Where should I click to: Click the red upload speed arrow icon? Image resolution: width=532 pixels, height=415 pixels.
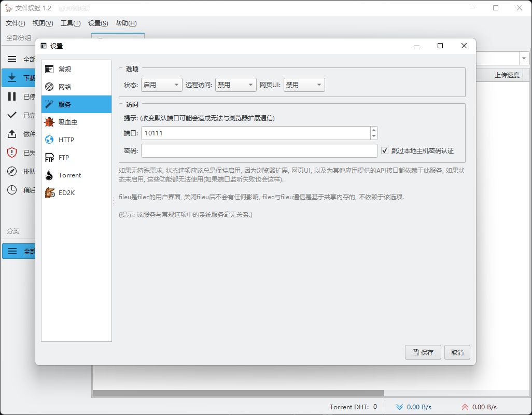click(465, 407)
